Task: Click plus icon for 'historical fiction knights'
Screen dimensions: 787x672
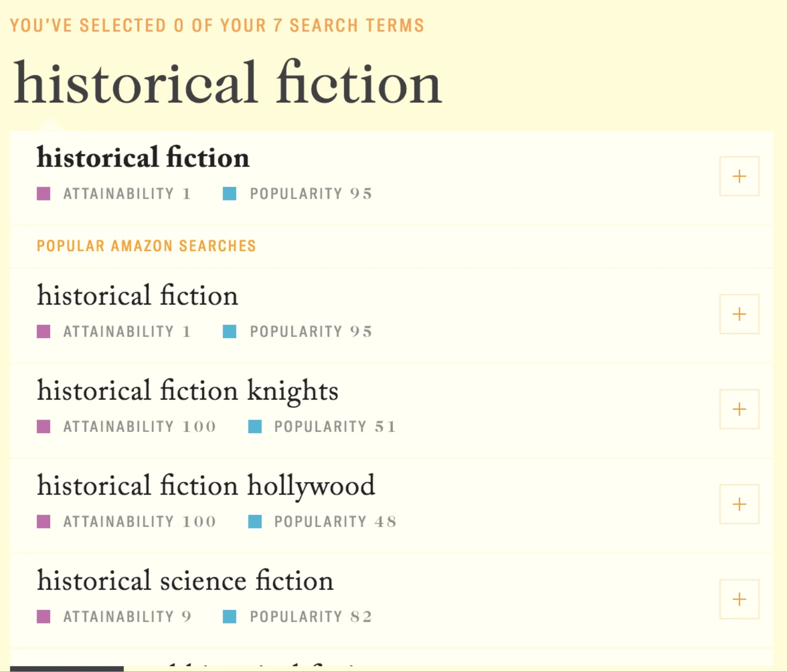Action: click(x=738, y=409)
